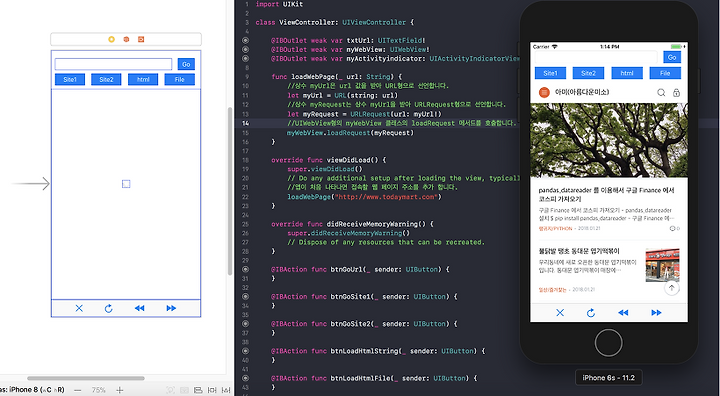Tap the orange menu icon on the web page

click(544, 92)
